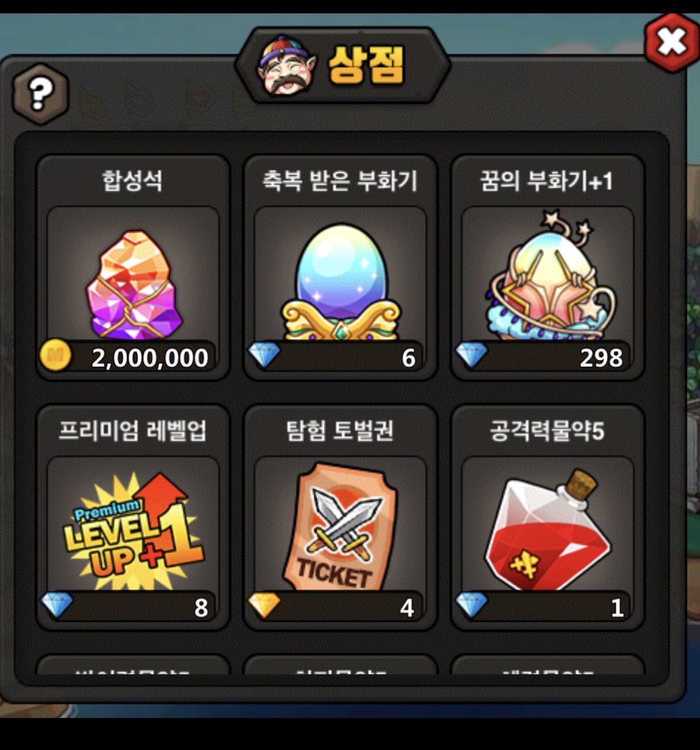The image size is (700, 750).
Task: Buy 탐험 토벌권 for 4 yellow gems
Action: (x=335, y=606)
